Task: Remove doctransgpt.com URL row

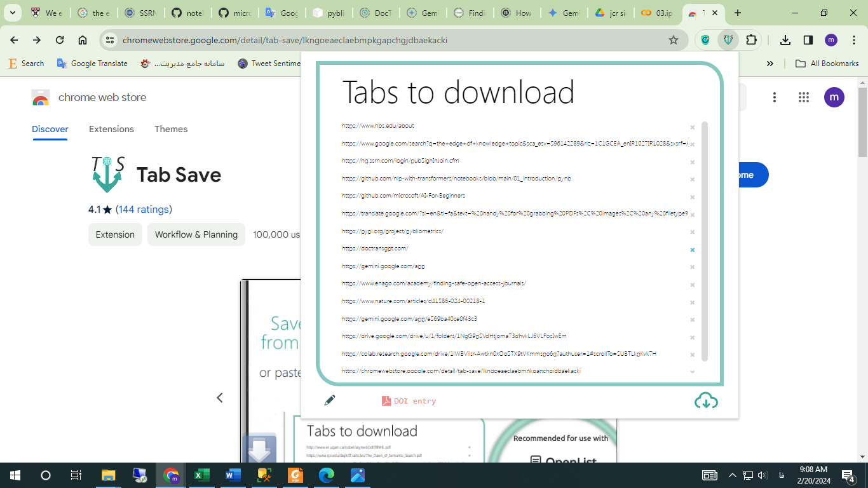Action: pyautogui.click(x=693, y=250)
